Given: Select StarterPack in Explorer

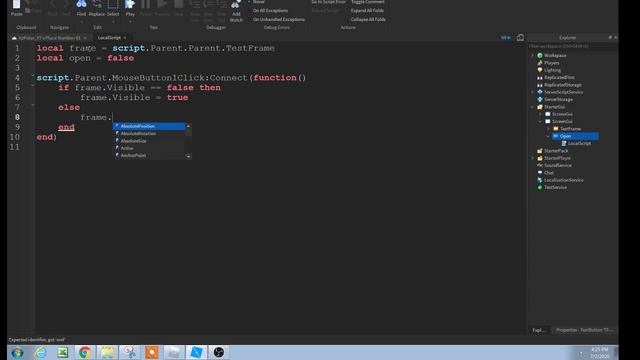Looking at the screenshot, I should (556, 151).
